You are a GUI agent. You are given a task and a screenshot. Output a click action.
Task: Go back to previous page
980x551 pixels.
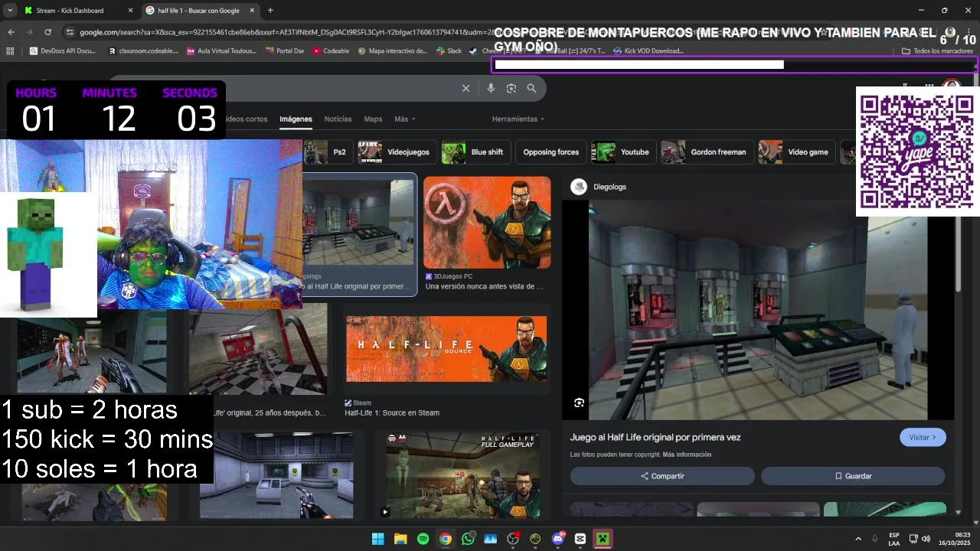[11, 32]
